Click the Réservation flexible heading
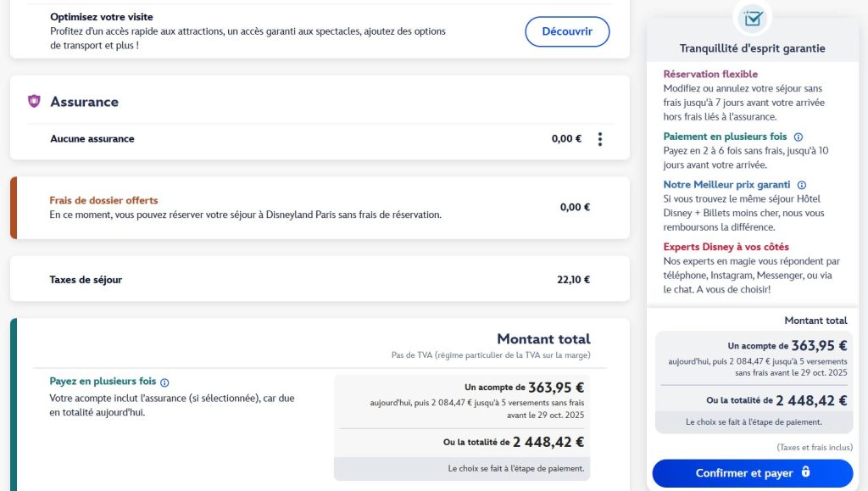868x491 pixels. click(710, 75)
